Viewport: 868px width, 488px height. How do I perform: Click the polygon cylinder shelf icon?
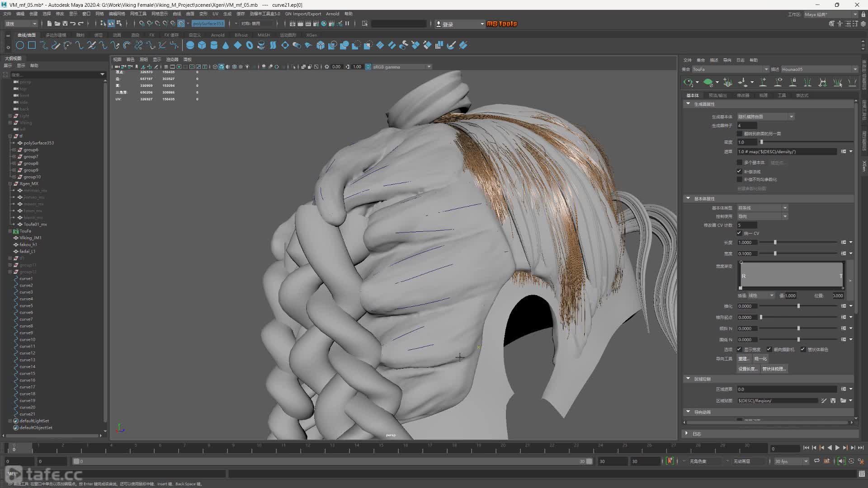click(214, 45)
